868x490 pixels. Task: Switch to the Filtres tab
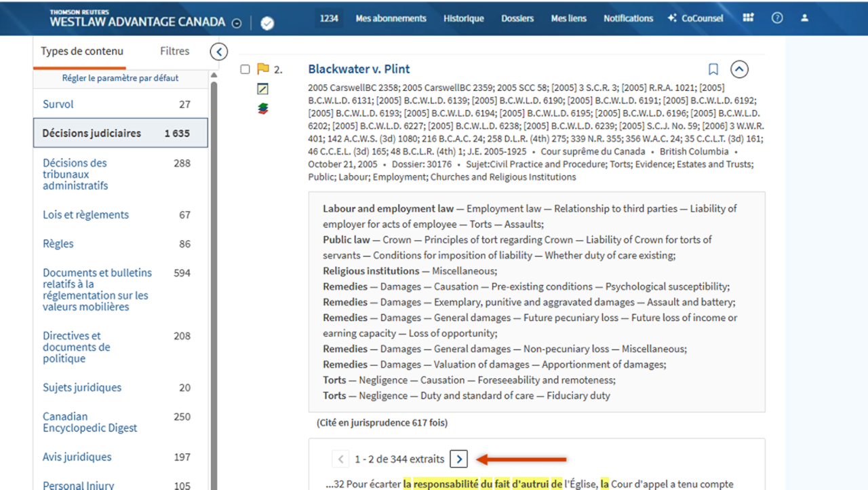point(174,51)
